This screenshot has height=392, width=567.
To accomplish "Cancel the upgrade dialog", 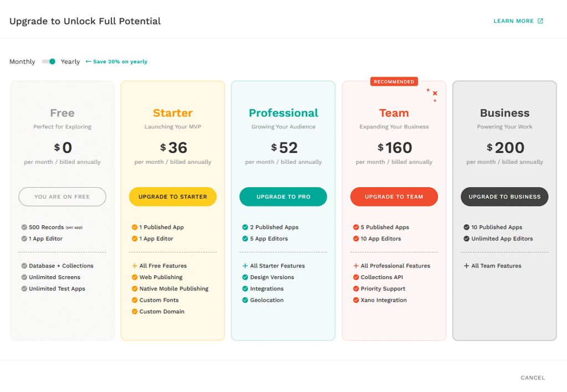I will pos(533,378).
